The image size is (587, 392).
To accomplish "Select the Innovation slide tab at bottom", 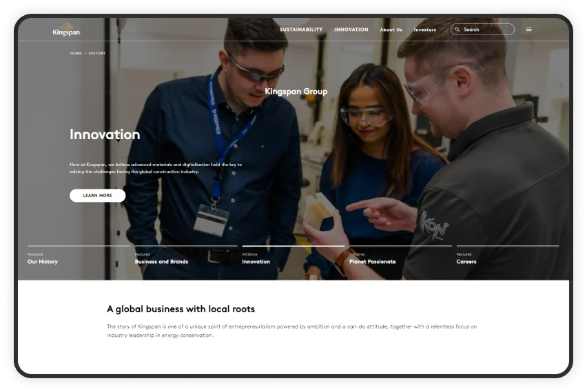I will click(256, 262).
